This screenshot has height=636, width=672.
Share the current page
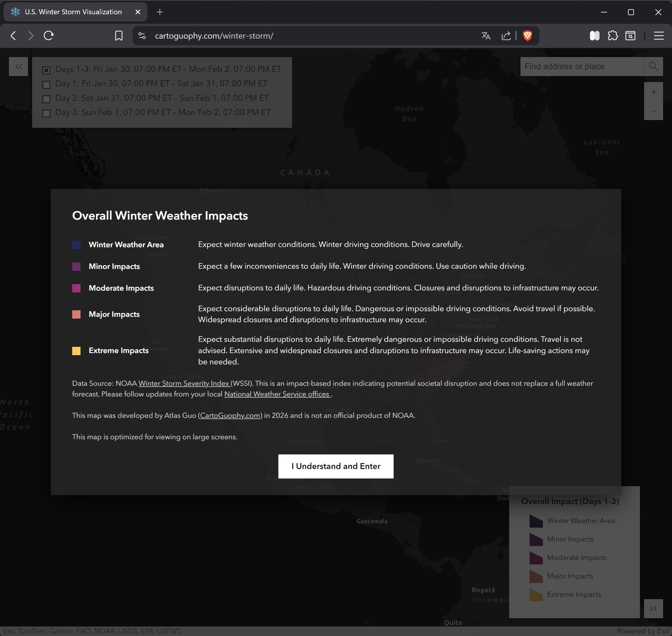(506, 36)
